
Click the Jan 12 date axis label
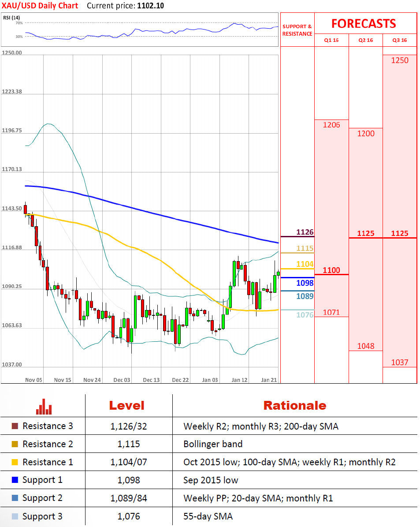pos(239,380)
